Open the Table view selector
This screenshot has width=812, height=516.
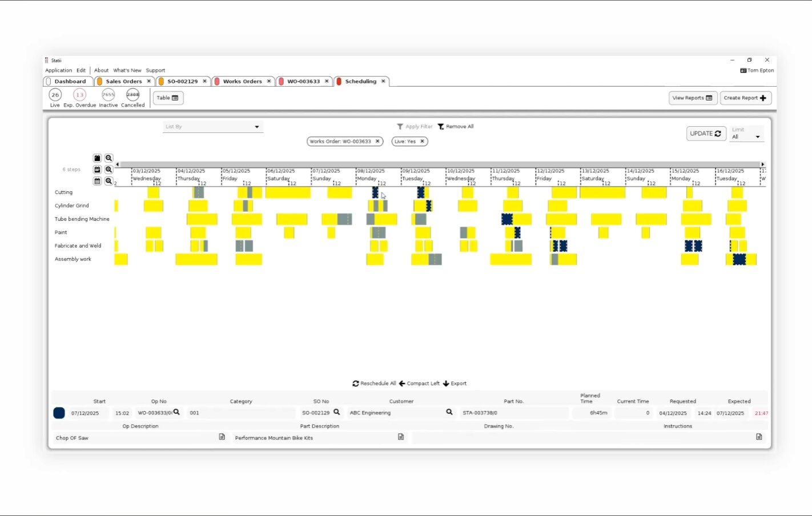[168, 98]
